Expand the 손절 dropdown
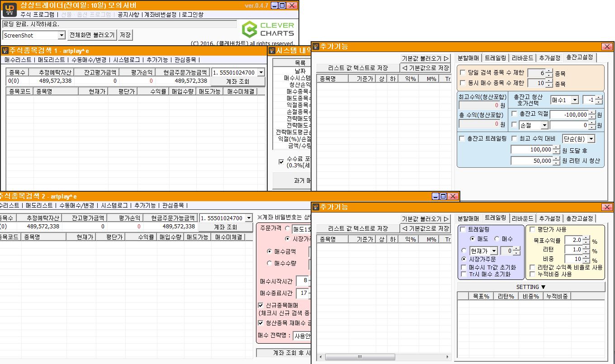Image resolution: width=615 pixels, height=364 pixels. click(x=544, y=125)
